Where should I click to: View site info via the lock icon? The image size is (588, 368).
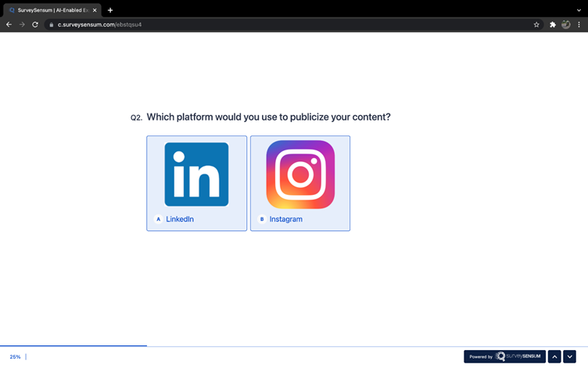coord(51,24)
